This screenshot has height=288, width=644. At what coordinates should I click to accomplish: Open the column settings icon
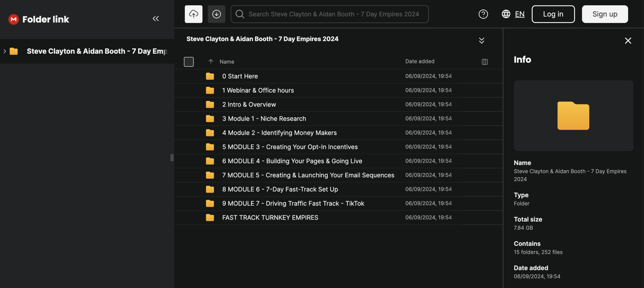point(485,62)
